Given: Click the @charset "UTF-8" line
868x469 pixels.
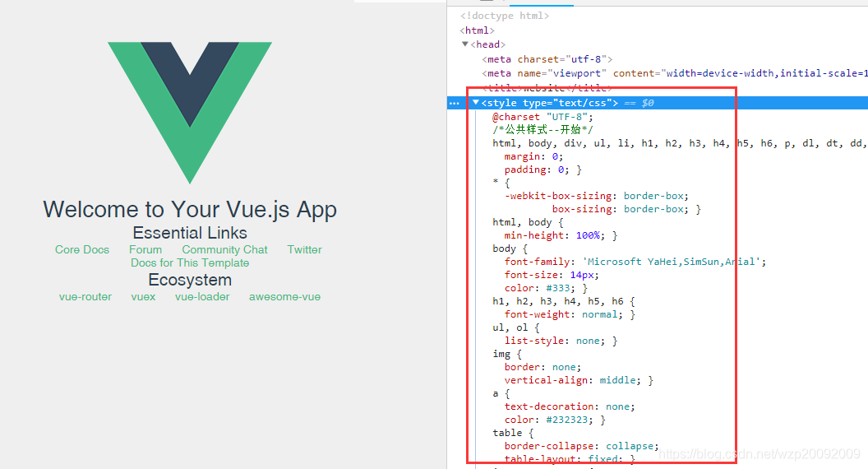Looking at the screenshot, I should tap(542, 117).
